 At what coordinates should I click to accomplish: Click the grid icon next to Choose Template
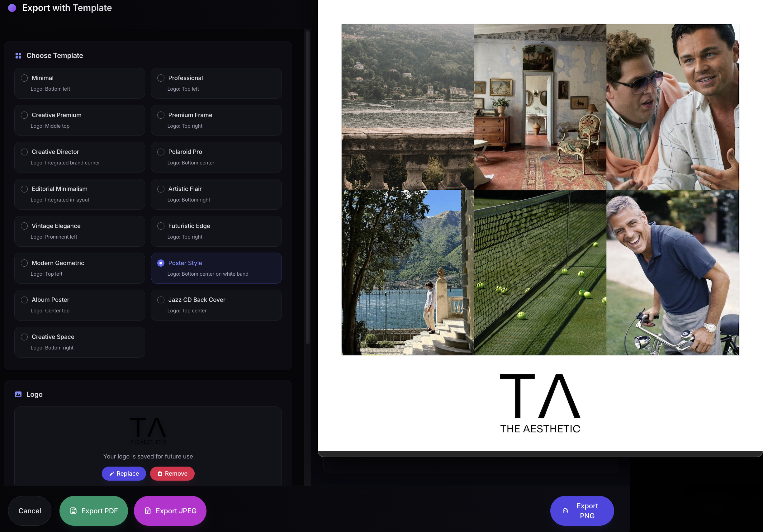coord(18,55)
